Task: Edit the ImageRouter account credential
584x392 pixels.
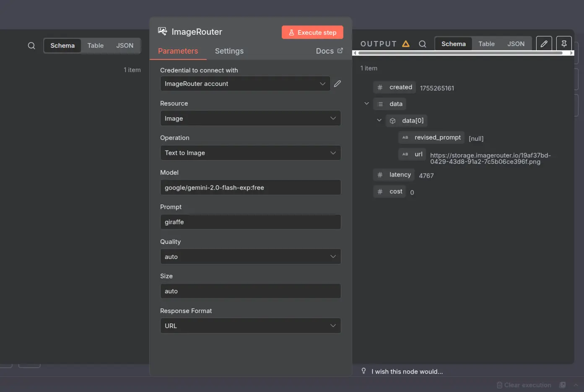Action: 337,84
